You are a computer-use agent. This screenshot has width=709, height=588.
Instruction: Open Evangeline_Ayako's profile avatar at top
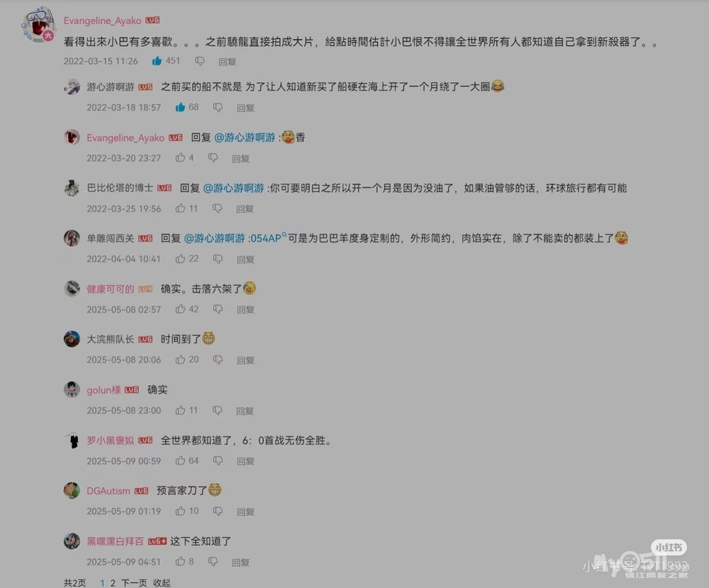(39, 24)
